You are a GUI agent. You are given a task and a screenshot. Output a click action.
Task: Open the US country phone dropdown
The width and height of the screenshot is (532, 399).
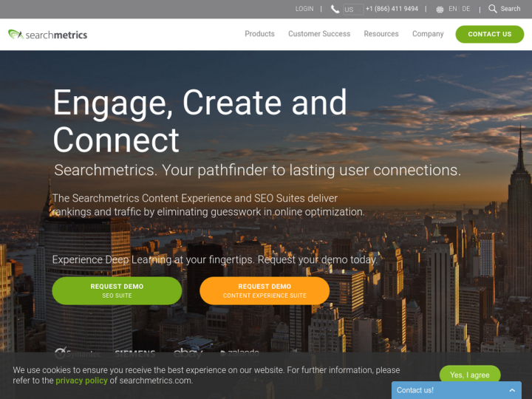353,9
